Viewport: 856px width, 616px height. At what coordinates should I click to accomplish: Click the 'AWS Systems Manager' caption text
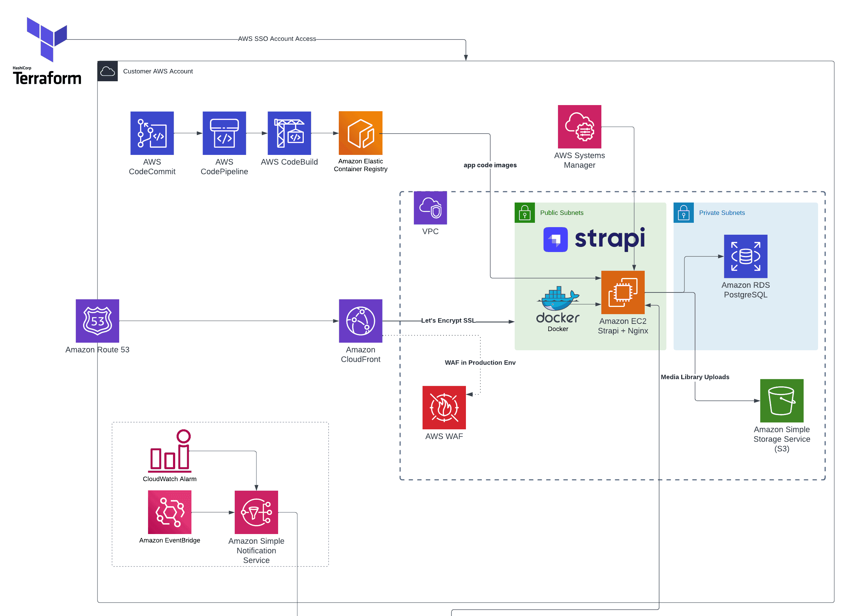point(579,160)
